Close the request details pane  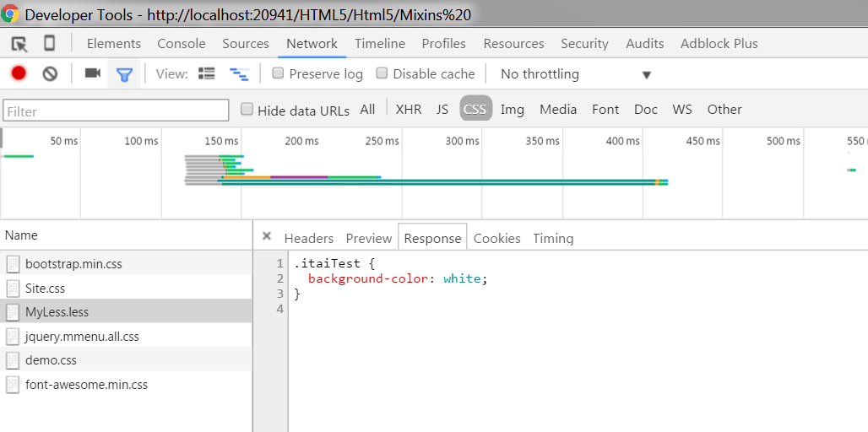tap(266, 237)
